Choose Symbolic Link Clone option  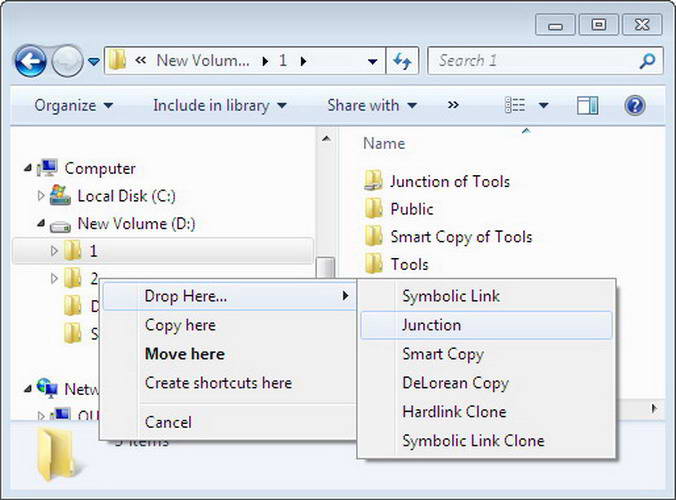point(472,441)
